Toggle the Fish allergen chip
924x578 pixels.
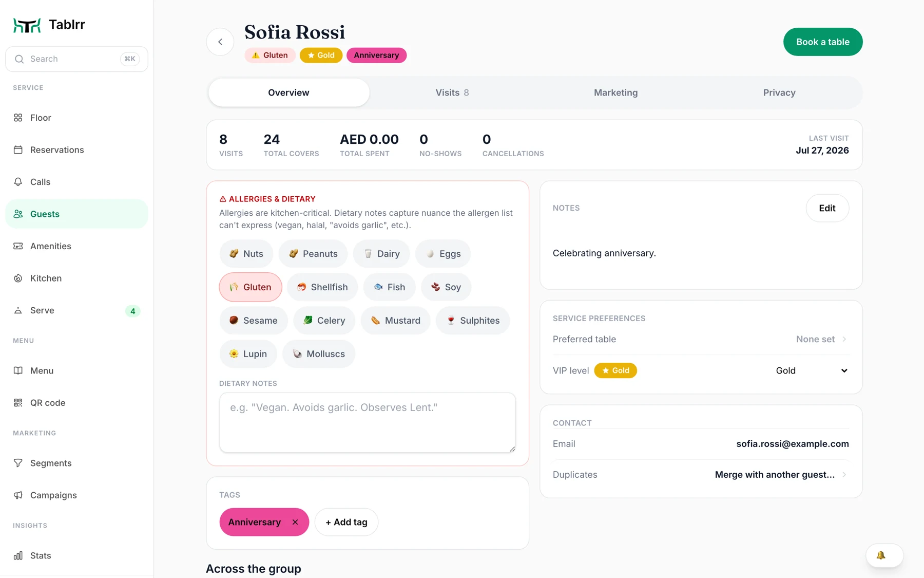[389, 287]
